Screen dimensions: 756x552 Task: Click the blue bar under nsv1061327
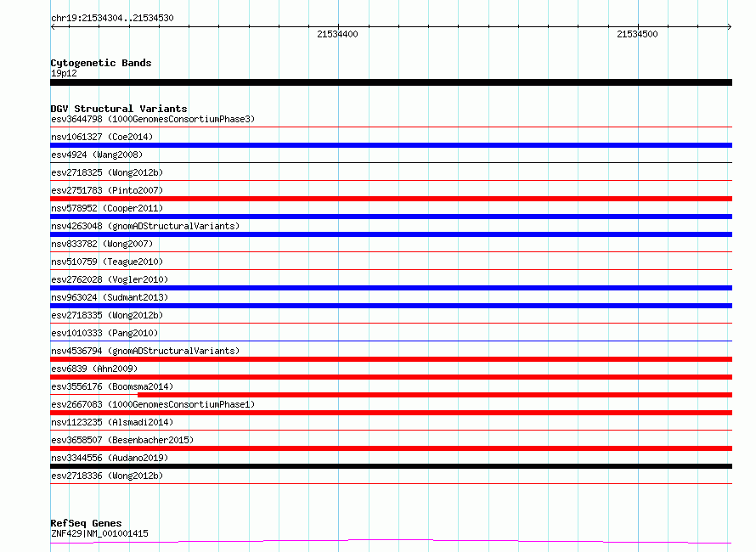[391, 145]
